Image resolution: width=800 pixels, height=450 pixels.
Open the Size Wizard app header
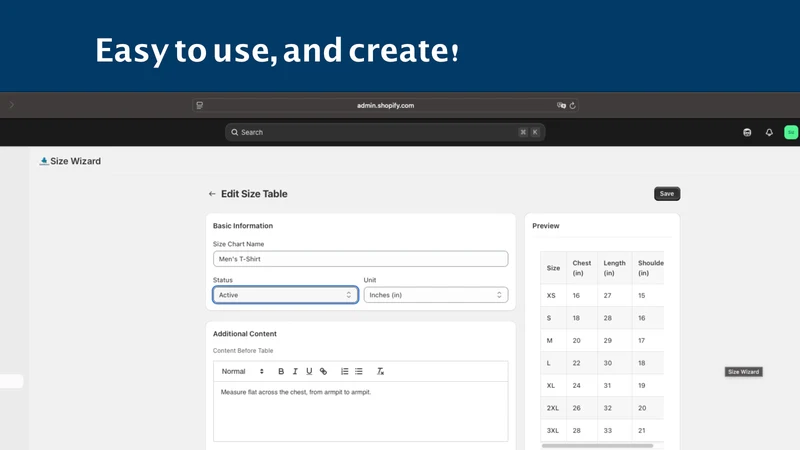(70, 161)
